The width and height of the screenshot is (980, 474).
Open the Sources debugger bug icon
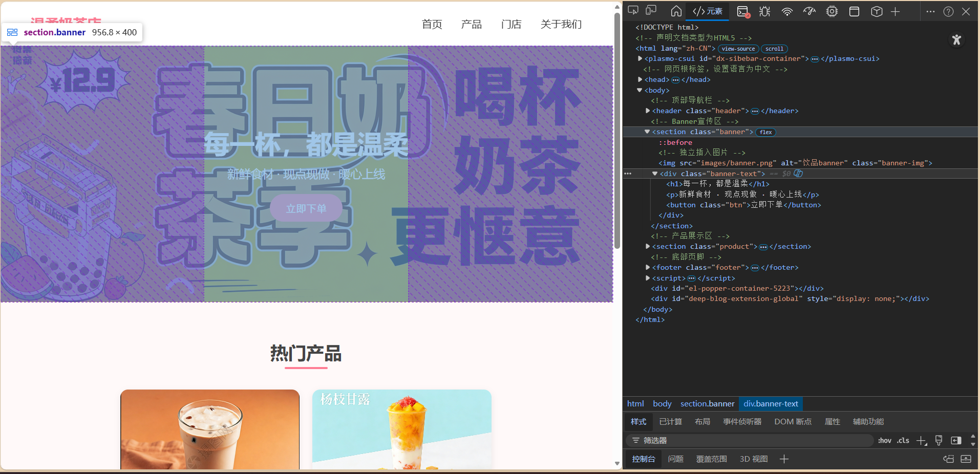coord(765,11)
